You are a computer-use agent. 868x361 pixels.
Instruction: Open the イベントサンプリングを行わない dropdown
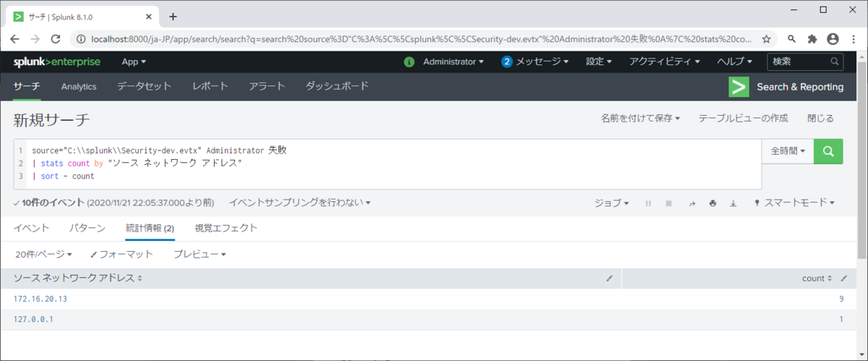point(299,203)
